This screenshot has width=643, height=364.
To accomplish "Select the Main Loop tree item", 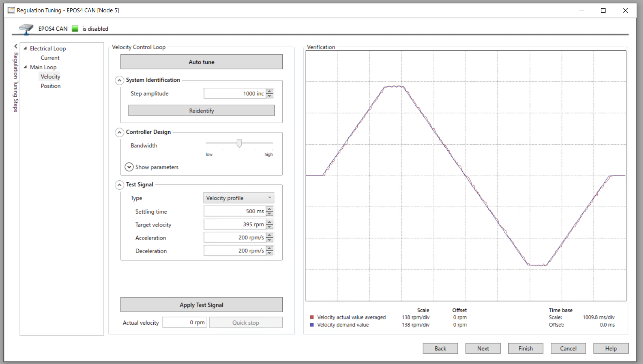I will tap(43, 67).
